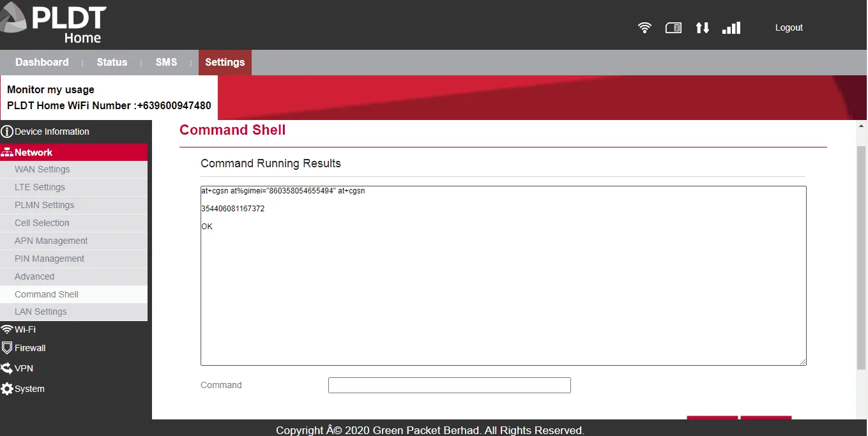Click the OK response line
Image resolution: width=868 pixels, height=436 pixels.
coord(207,227)
